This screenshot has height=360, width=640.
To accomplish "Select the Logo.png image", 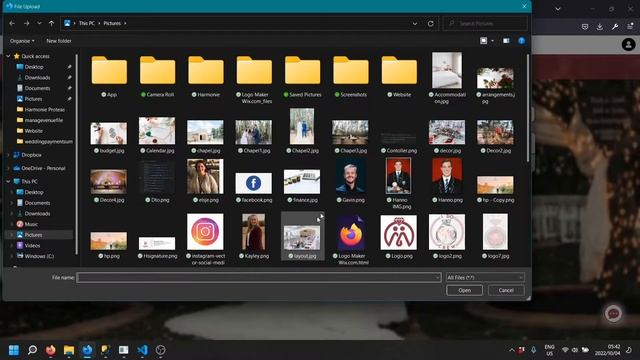I will tap(399, 233).
